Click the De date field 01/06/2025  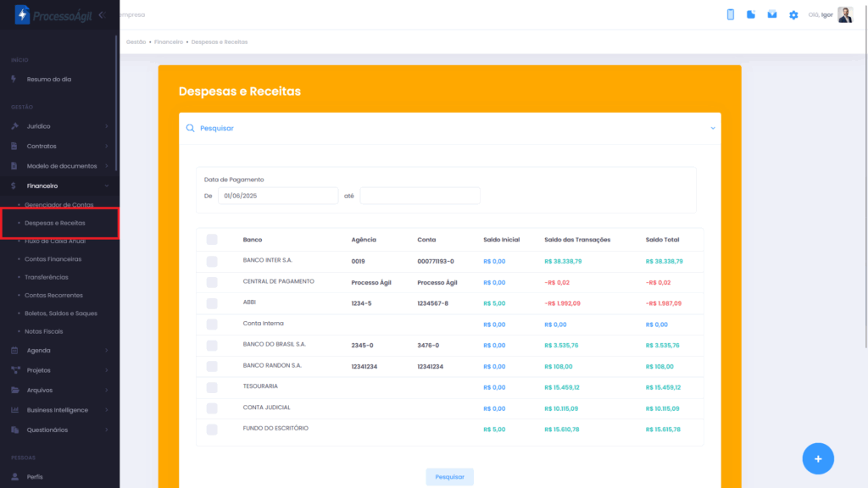pos(278,196)
